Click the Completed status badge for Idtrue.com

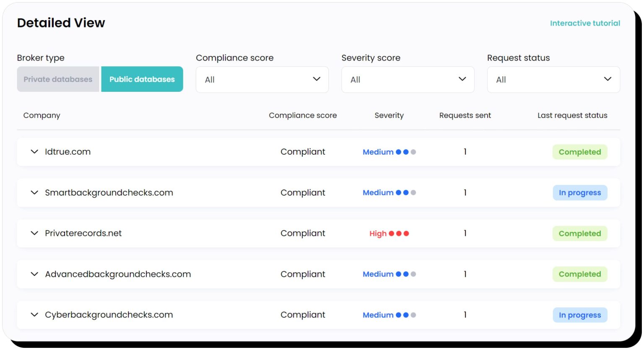click(x=579, y=152)
